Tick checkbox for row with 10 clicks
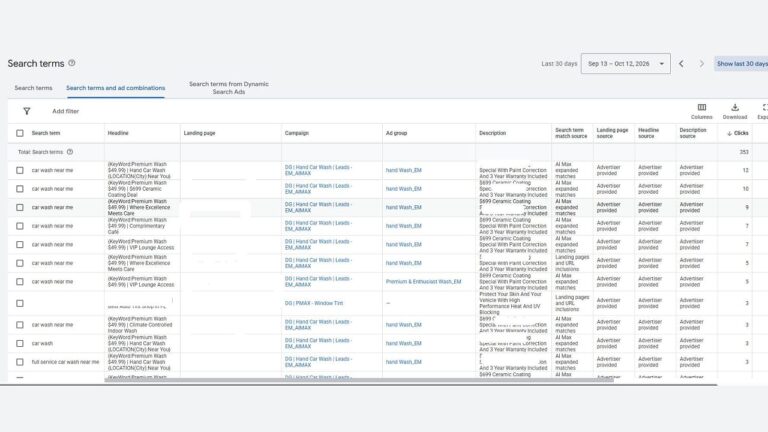 coord(20,189)
